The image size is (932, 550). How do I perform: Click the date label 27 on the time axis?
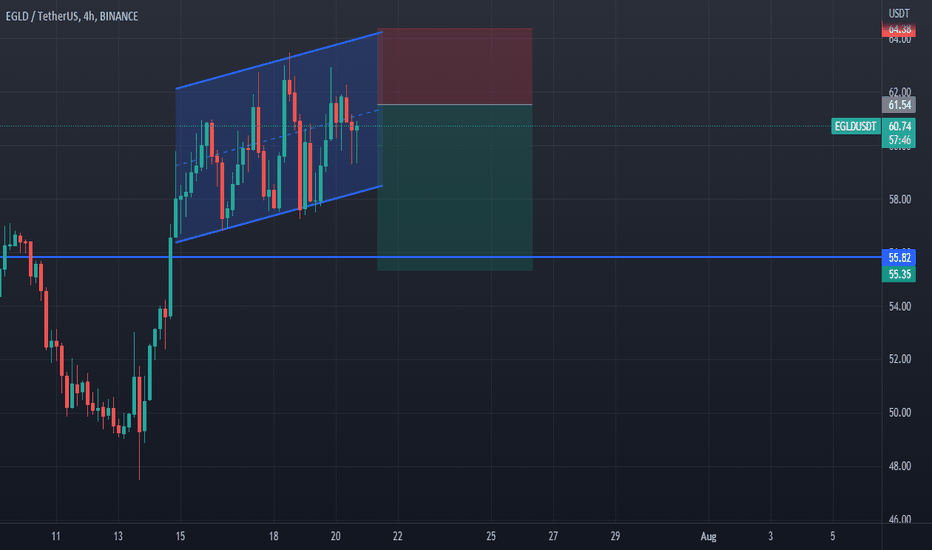point(553,536)
